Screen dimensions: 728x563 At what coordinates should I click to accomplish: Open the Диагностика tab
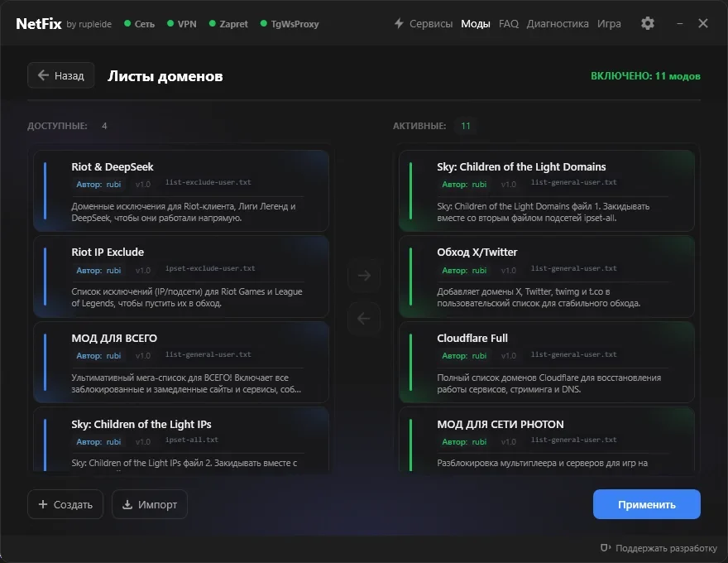(x=557, y=24)
